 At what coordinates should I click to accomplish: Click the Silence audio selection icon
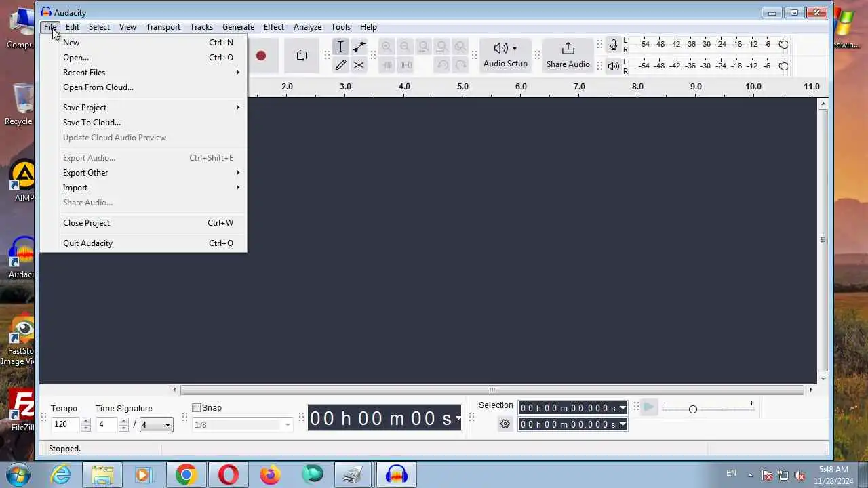406,65
